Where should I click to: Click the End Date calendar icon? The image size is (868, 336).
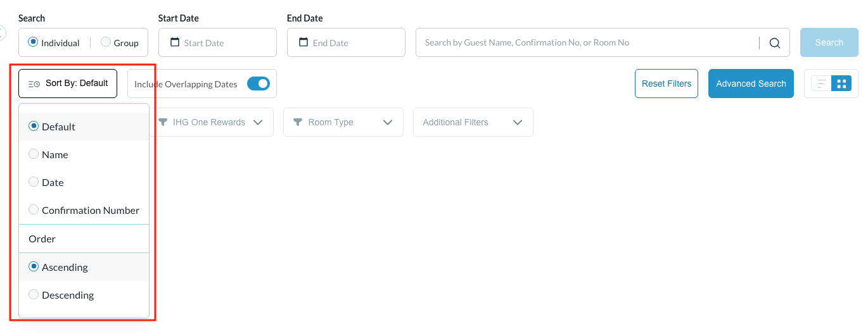[x=303, y=42]
